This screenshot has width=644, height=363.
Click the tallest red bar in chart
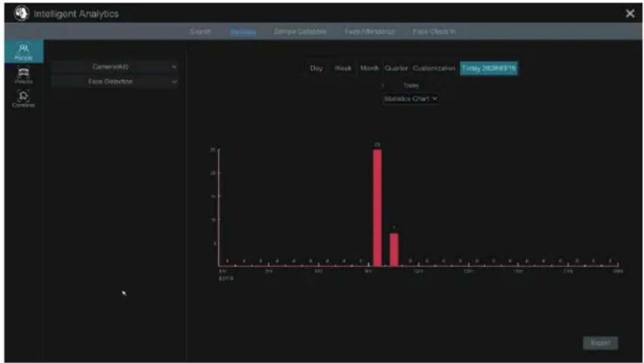pyautogui.click(x=377, y=208)
